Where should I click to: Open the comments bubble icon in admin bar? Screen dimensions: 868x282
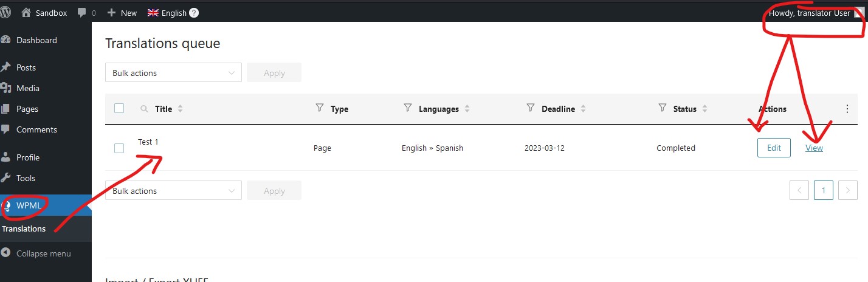pyautogui.click(x=82, y=13)
